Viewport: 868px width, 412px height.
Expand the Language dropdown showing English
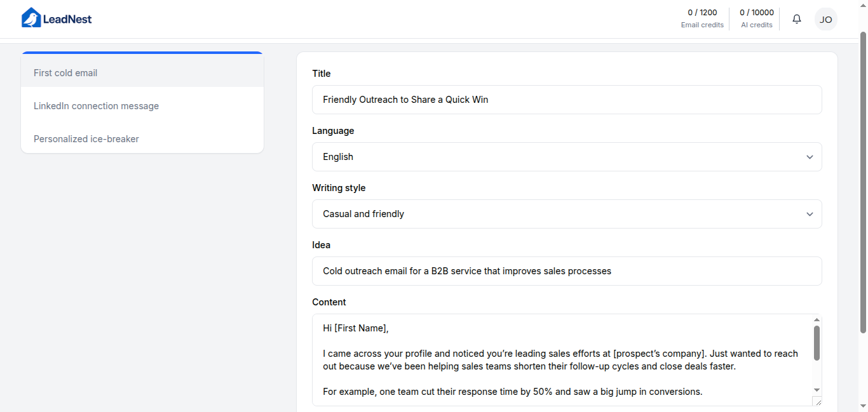[x=567, y=157]
